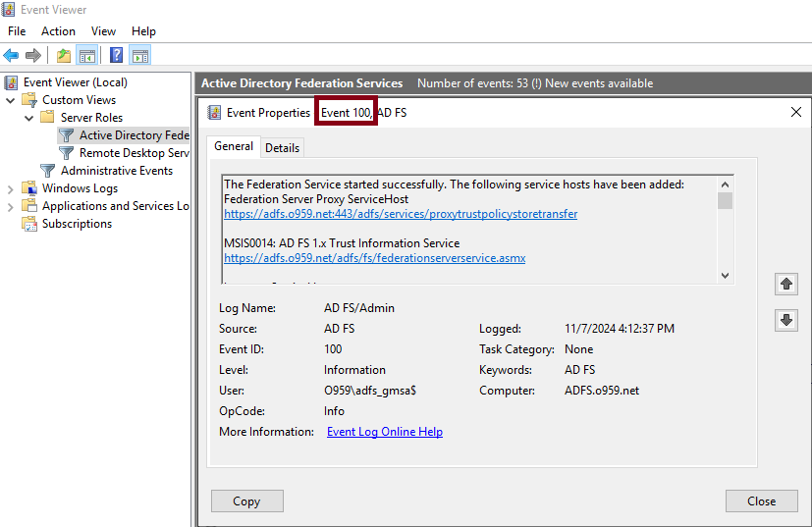Click the MSIS0014 Trust Information Service line

(342, 243)
